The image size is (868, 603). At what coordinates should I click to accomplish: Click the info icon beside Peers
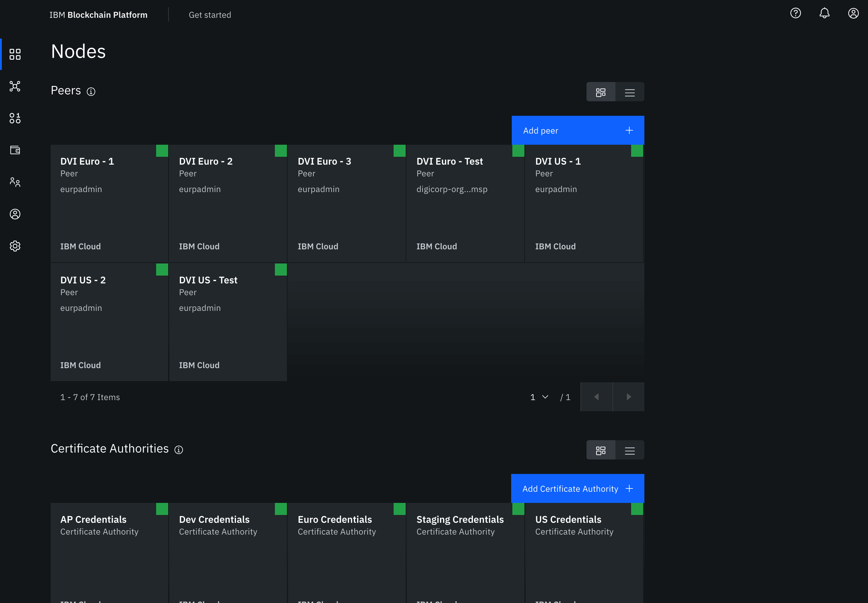[91, 91]
